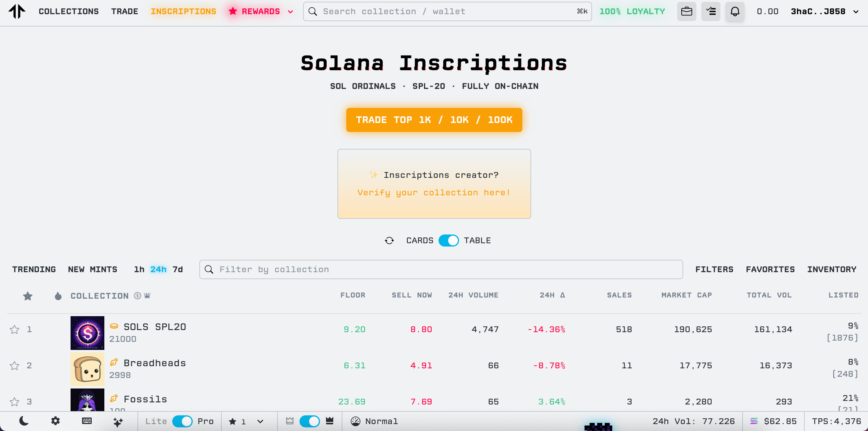Screen dimensions: 868x431
Task: Expand the Rewards dropdown chevron
Action: click(x=290, y=12)
